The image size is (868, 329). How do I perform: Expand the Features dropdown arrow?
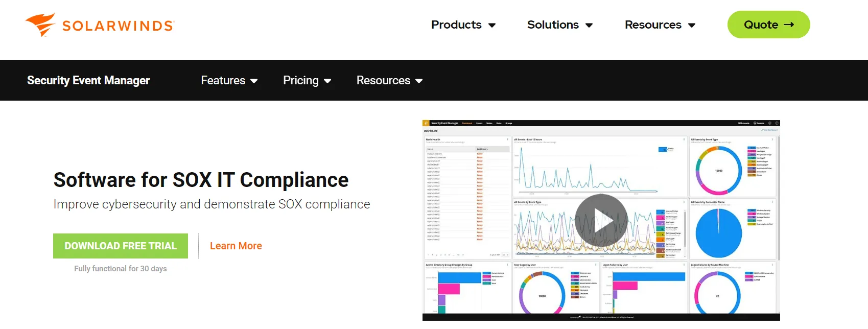[x=254, y=81]
